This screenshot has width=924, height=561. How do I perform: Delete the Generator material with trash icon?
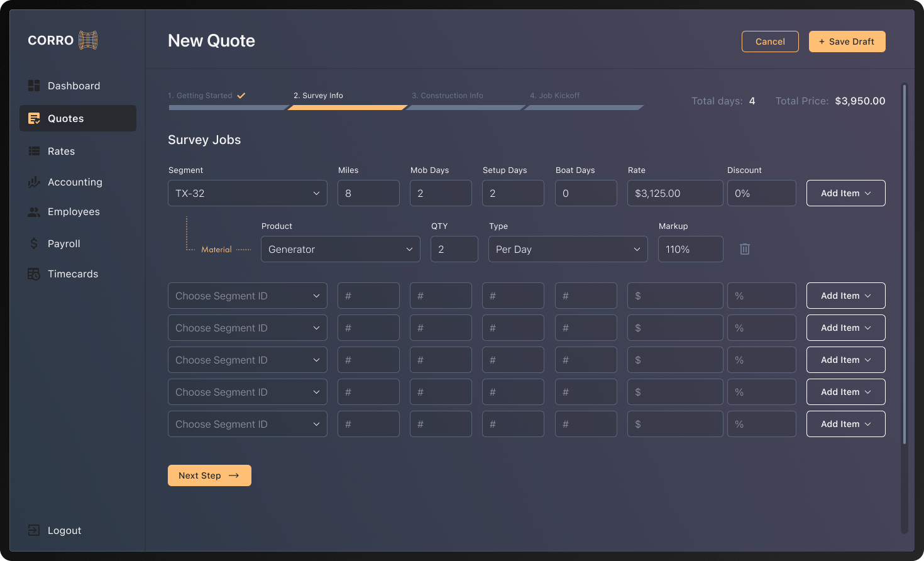pos(745,249)
